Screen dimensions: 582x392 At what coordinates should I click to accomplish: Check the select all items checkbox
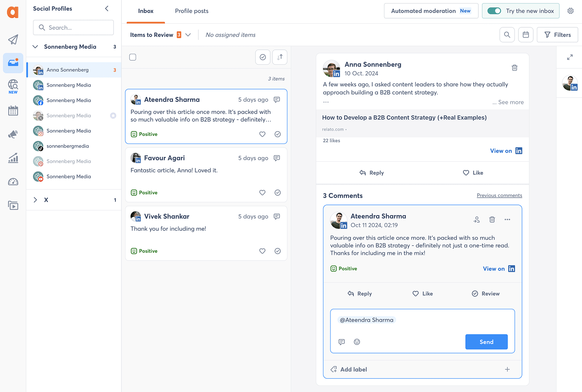pyautogui.click(x=133, y=57)
